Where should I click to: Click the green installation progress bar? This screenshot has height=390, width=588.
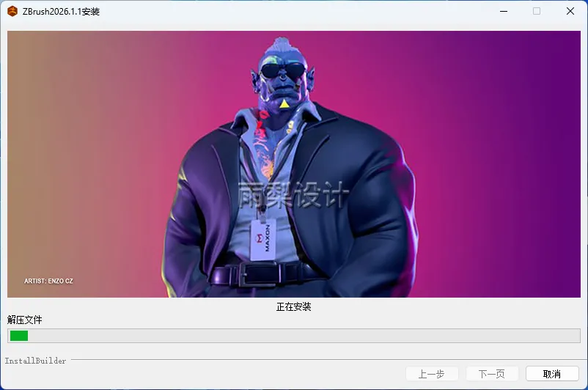[294, 336]
